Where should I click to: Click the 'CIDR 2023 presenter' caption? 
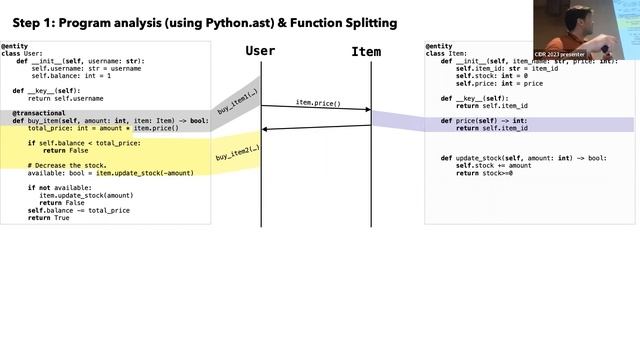pos(559,54)
